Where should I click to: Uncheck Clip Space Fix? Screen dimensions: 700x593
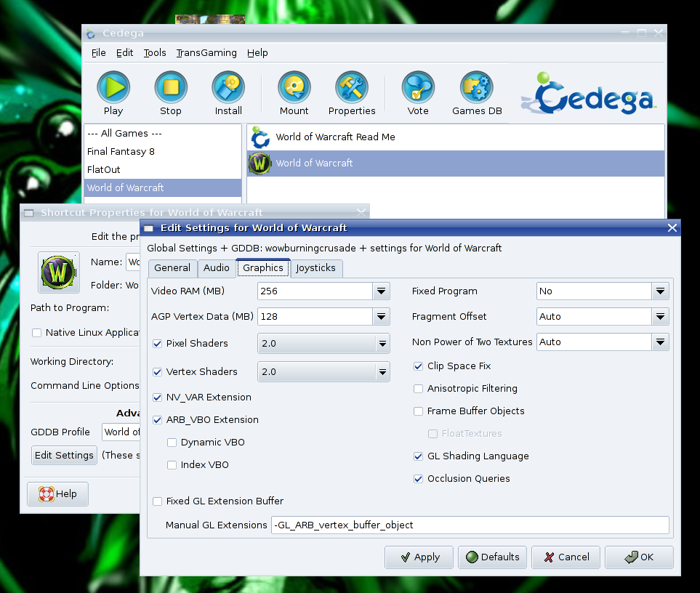pyautogui.click(x=418, y=366)
